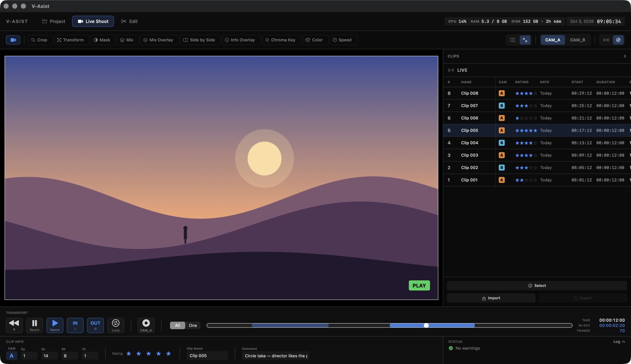Set the IN point marker

pos(75,325)
